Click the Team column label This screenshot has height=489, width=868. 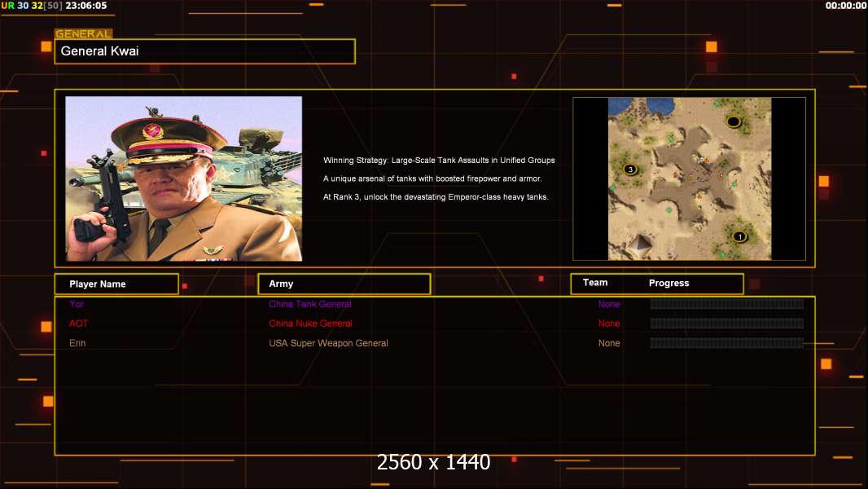pyautogui.click(x=595, y=283)
